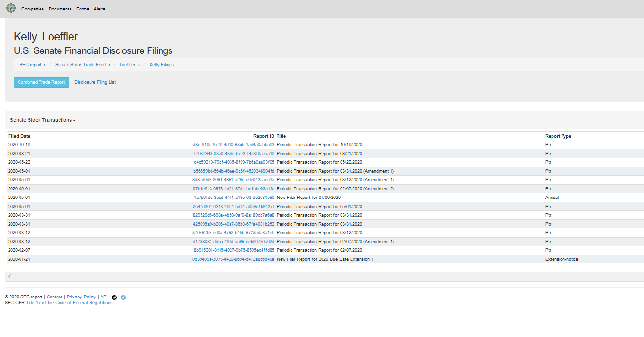Open report ID d1798081-ddcc-48fd-a599-ceb60730a02d
This screenshot has height=337, width=644.
[233, 242]
